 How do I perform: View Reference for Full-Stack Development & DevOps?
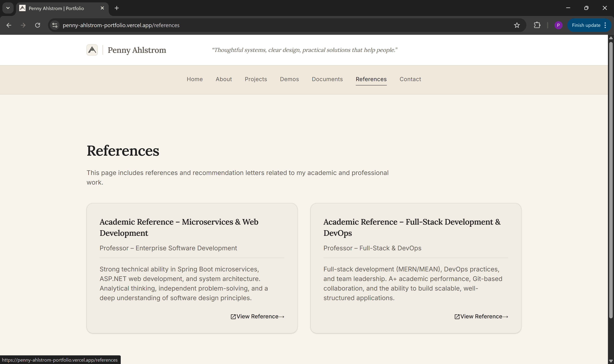[481, 316]
